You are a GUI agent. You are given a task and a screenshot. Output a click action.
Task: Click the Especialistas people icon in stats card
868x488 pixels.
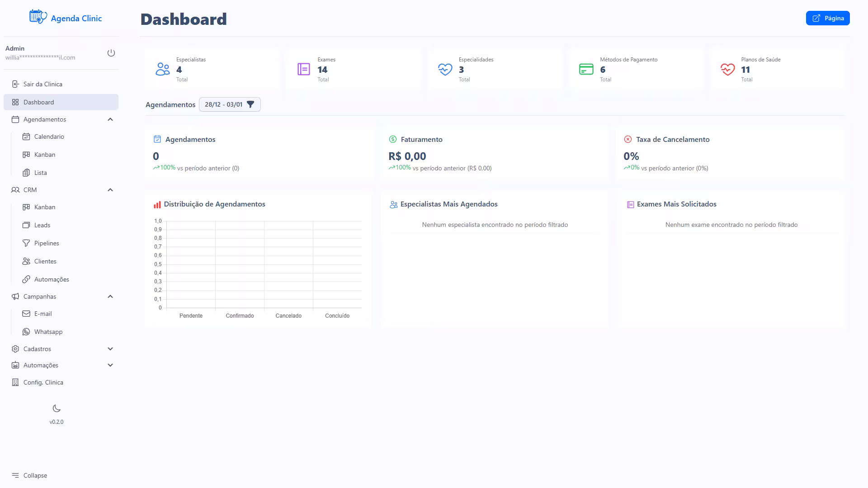(163, 69)
